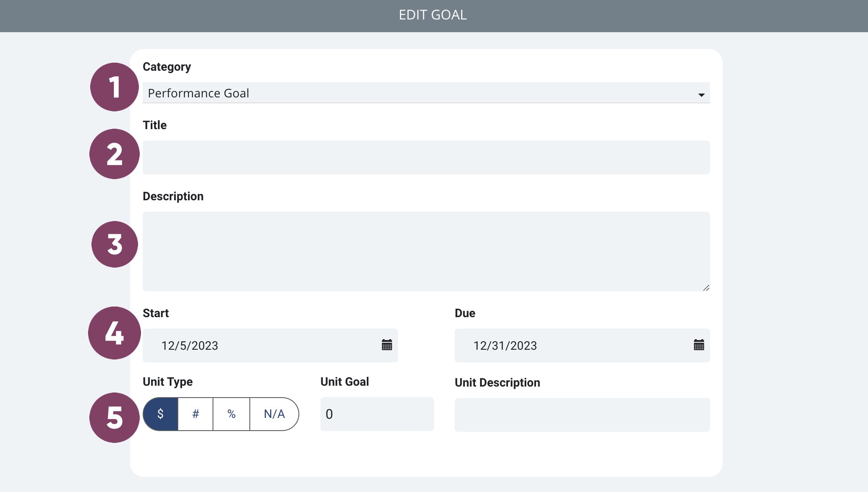Image resolution: width=868 pixels, height=492 pixels.
Task: Select the dollar unit type
Action: click(x=160, y=414)
